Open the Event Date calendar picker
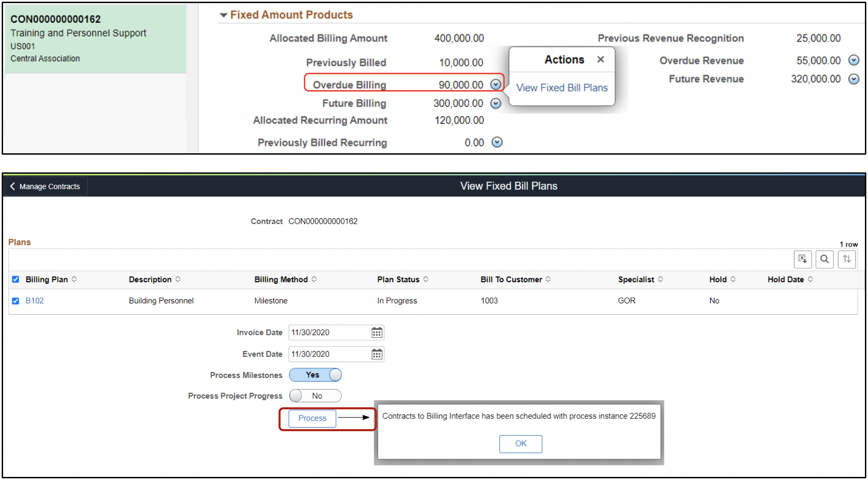 point(377,354)
